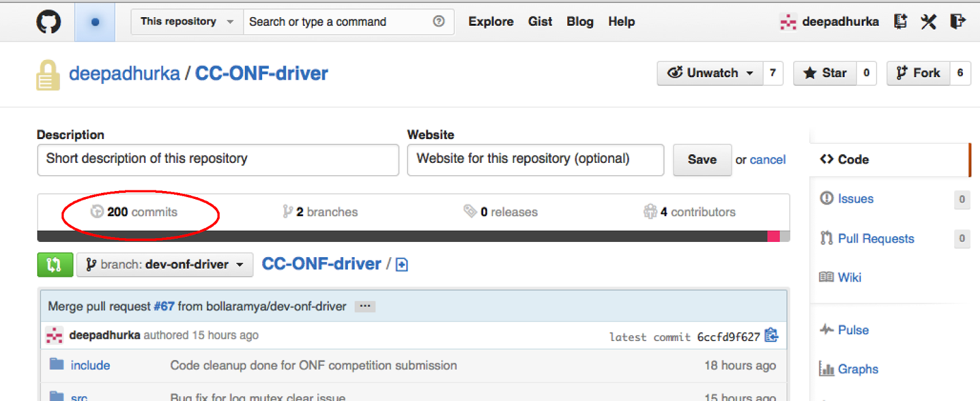Click the deepadhurka owner link in title
Image resolution: width=980 pixels, height=401 pixels.
click(124, 73)
